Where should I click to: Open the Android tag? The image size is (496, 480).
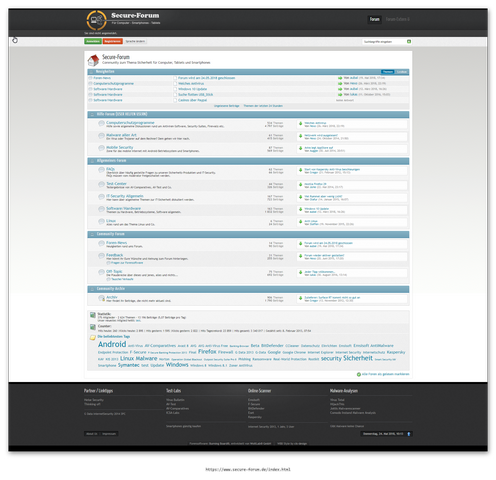[112, 344]
